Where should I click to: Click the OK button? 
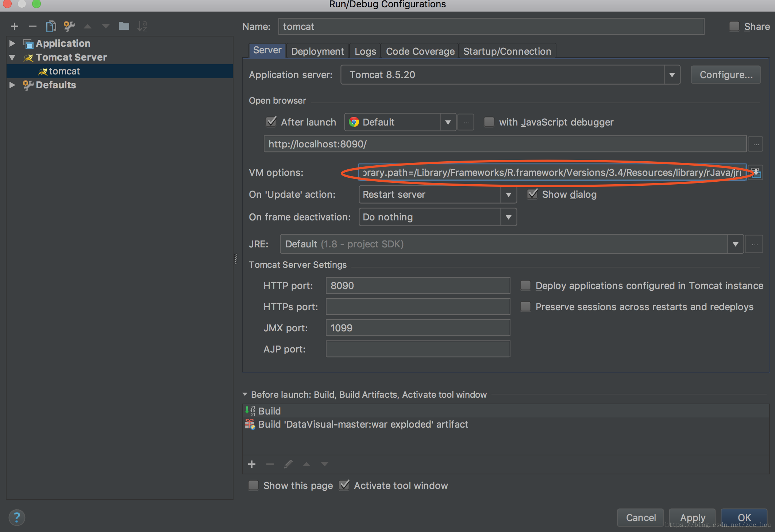(x=744, y=517)
